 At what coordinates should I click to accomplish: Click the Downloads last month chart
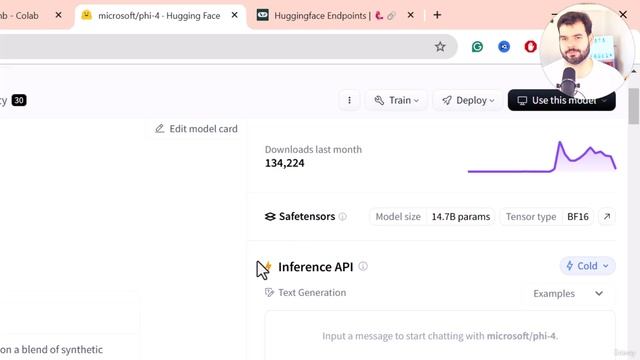pos(542,157)
